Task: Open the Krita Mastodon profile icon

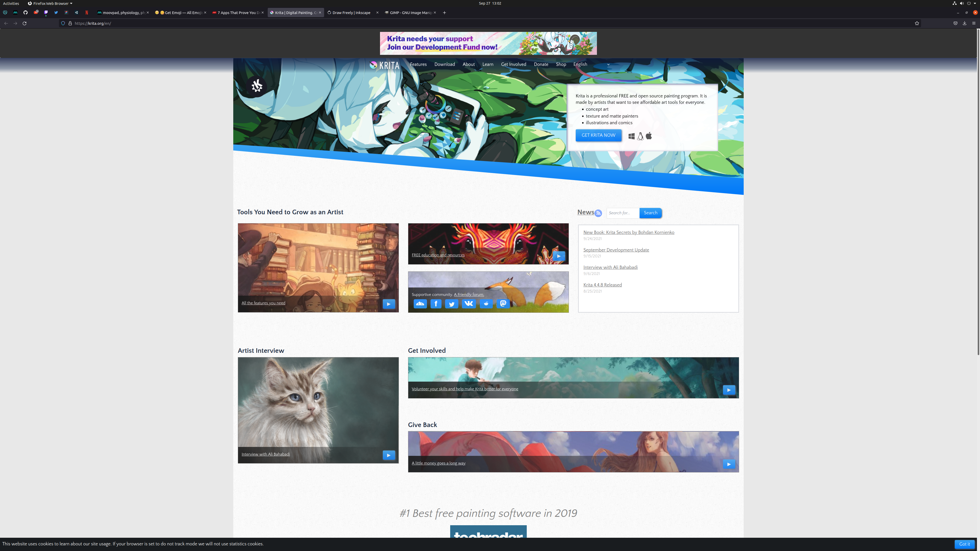Action: (503, 304)
